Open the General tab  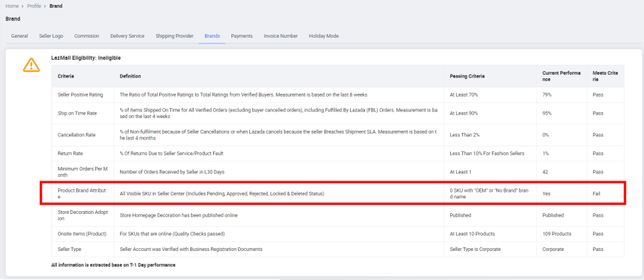pos(19,36)
